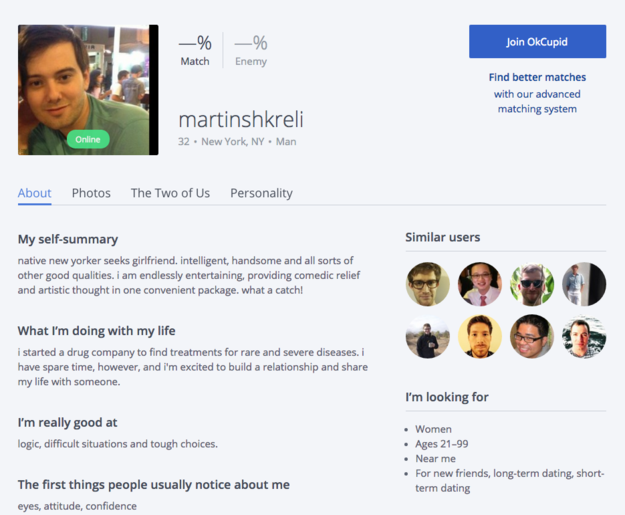The height and width of the screenshot is (515, 625).
Task: Click the Match percentage indicator
Action: point(195,50)
